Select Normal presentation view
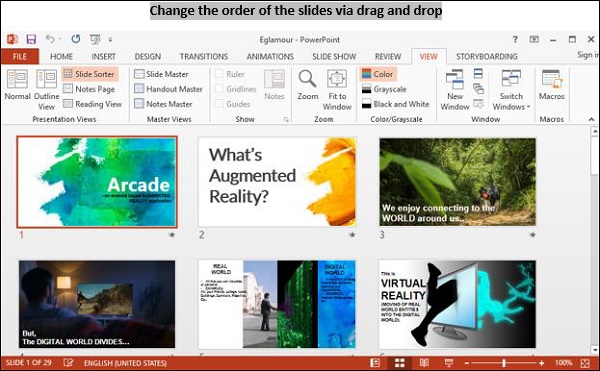Viewport: 600px width, 371px height. [17, 85]
